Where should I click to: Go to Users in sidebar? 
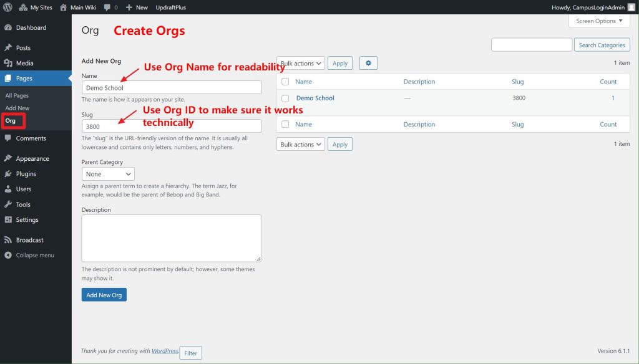pyautogui.click(x=23, y=189)
